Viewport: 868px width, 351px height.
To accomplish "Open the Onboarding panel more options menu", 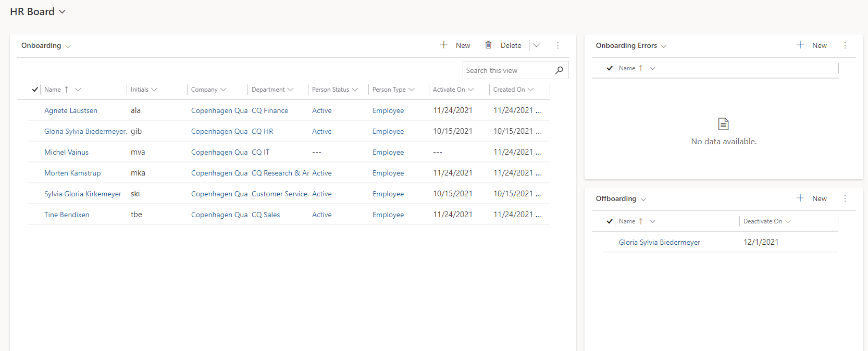I will click(557, 45).
